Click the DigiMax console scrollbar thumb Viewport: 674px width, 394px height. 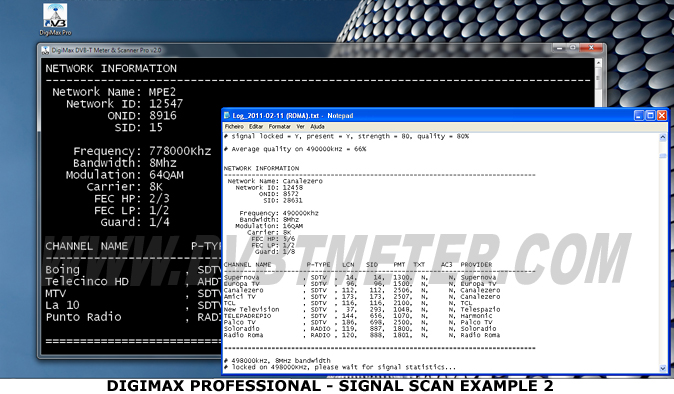point(598,78)
